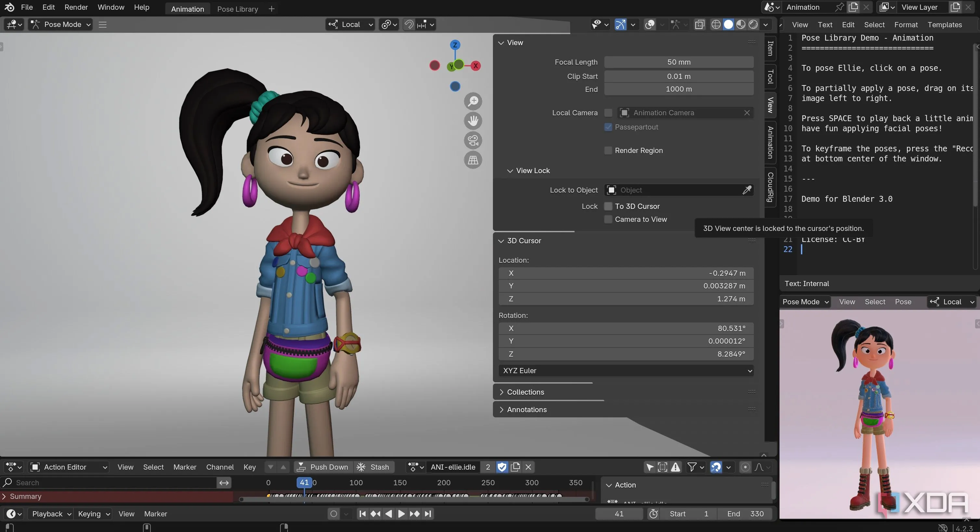The image size is (980, 532).
Task: Jump to next keyframe
Action: click(x=415, y=514)
